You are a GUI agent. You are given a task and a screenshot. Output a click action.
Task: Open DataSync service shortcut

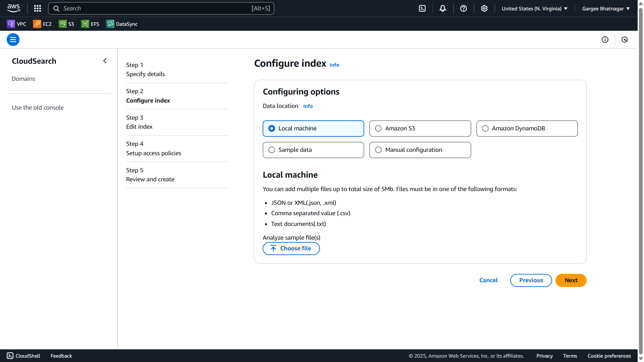pos(122,24)
